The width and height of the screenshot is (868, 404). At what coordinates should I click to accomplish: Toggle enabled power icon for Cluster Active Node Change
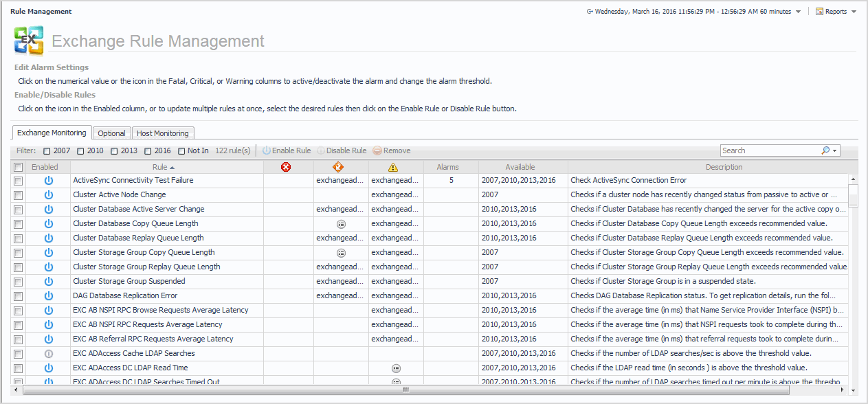pyautogui.click(x=48, y=194)
